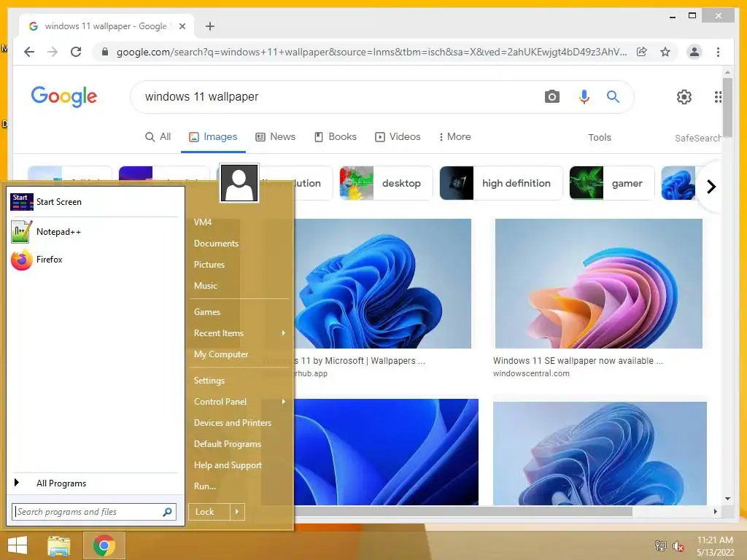
Task: Search by image with camera icon
Action: coord(551,97)
